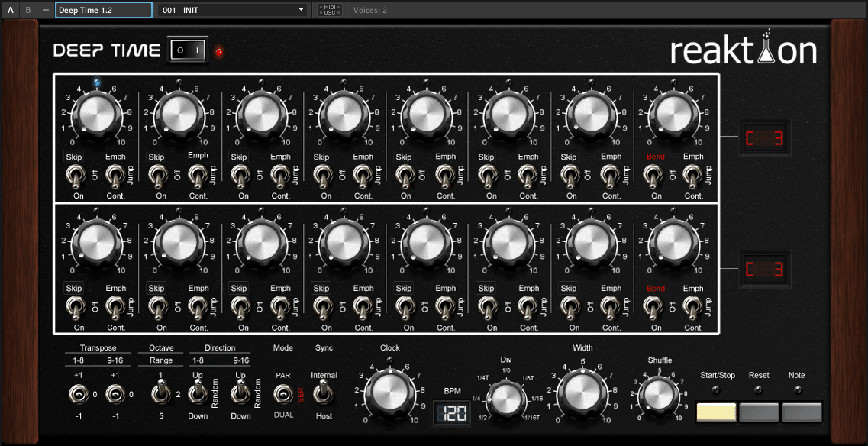Toggle Skip switch under the third bottom-row knob
Viewport: 868px width, 446px height.
(x=239, y=308)
